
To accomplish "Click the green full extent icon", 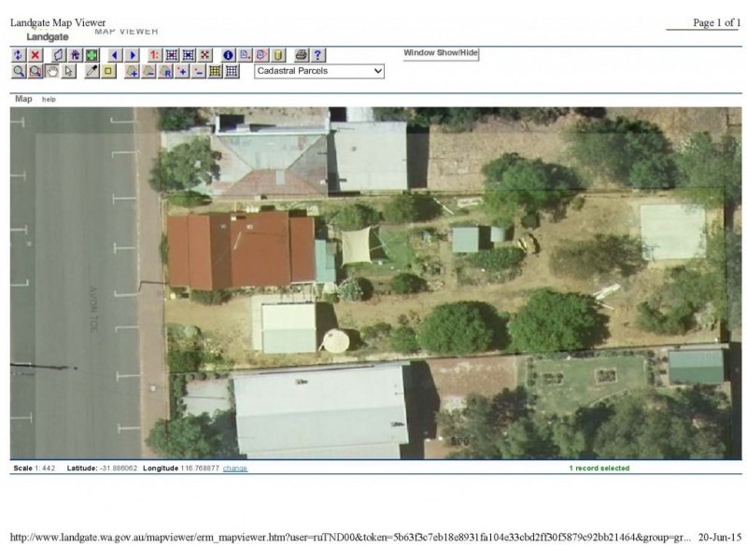I will click(92, 55).
